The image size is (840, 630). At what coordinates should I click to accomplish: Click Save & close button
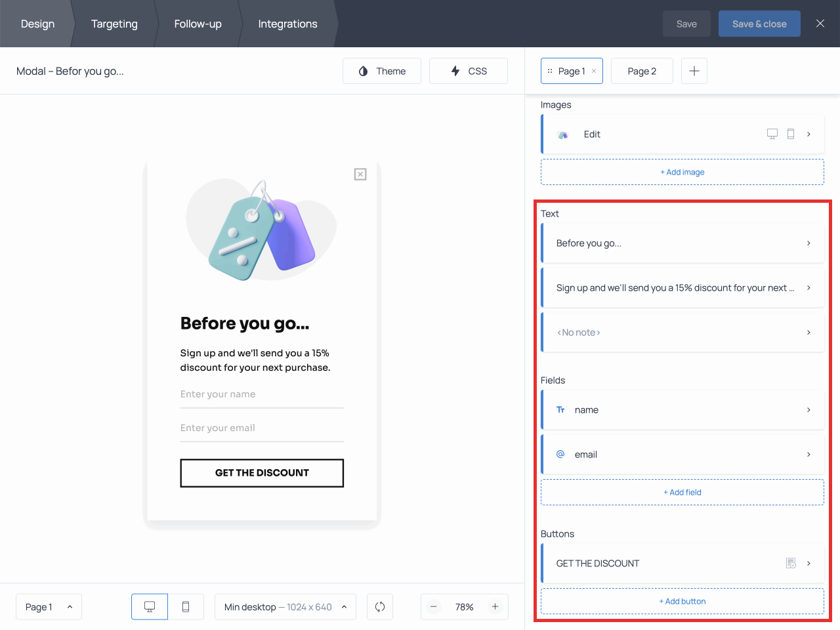(x=759, y=24)
